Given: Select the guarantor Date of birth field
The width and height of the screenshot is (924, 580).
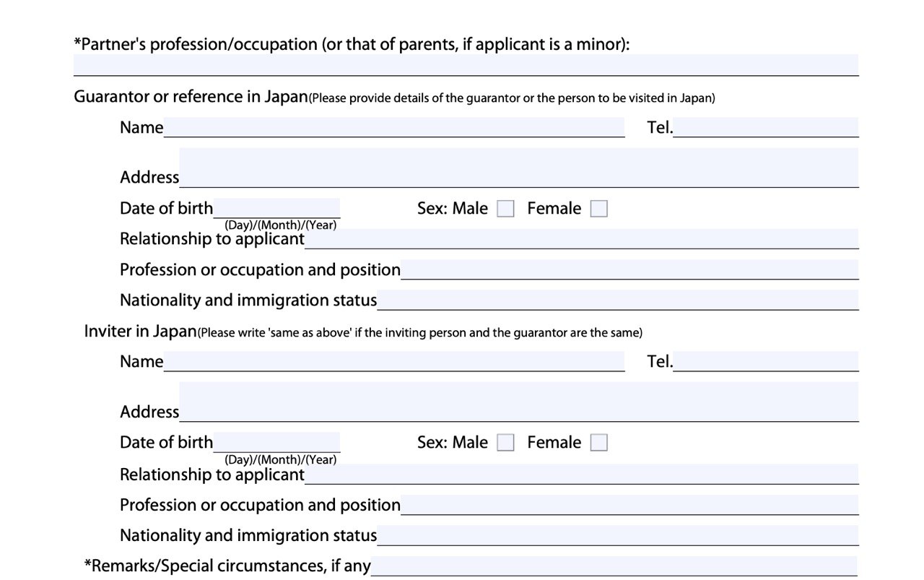Looking at the screenshot, I should (276, 208).
